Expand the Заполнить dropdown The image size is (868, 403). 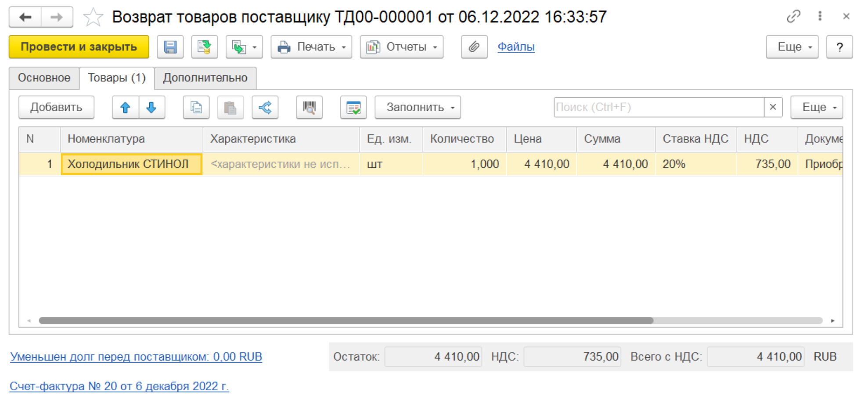[417, 108]
